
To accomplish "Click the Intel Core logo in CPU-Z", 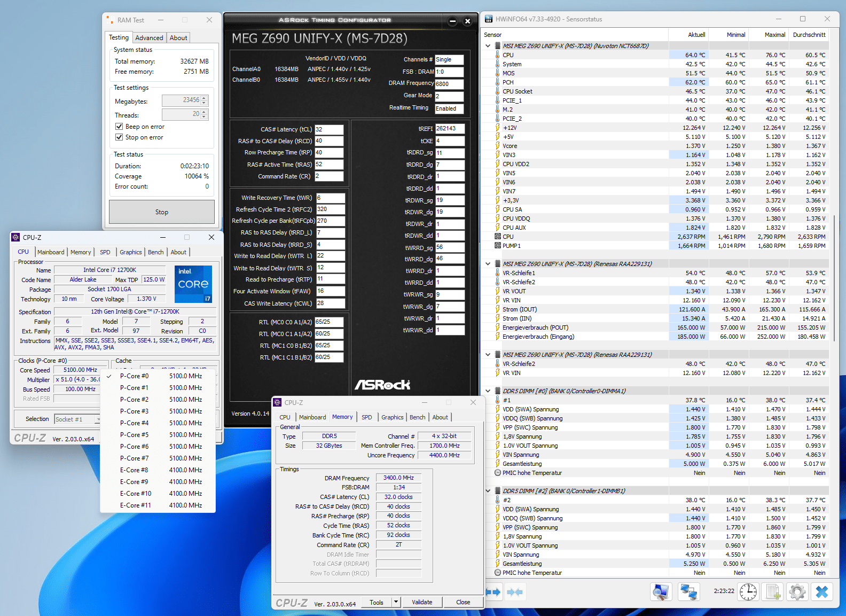I will (x=193, y=284).
